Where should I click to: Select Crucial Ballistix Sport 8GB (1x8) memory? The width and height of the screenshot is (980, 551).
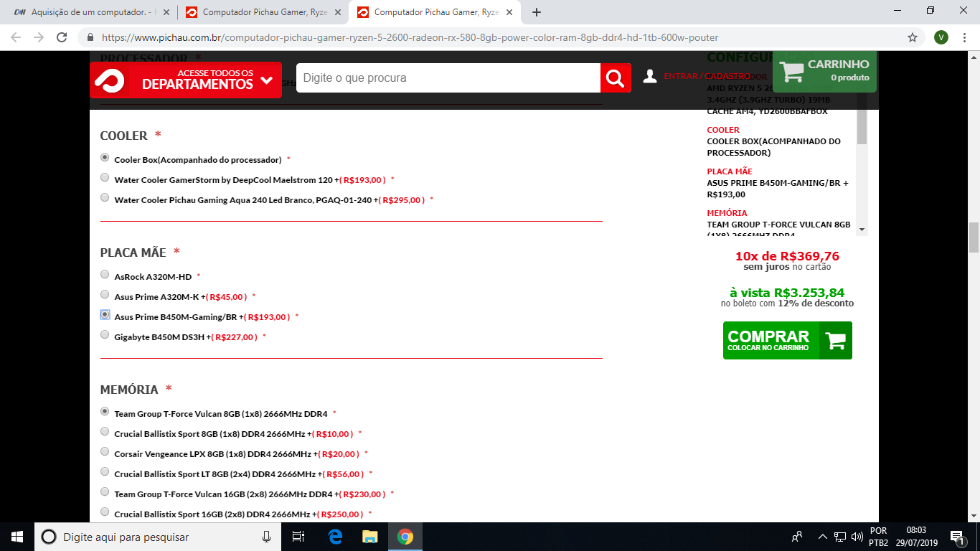click(105, 431)
